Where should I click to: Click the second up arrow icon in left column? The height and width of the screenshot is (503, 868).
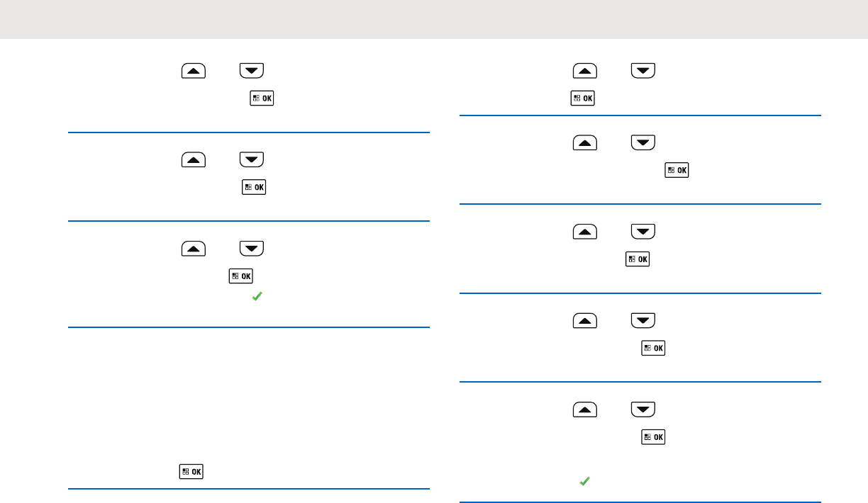tap(194, 159)
